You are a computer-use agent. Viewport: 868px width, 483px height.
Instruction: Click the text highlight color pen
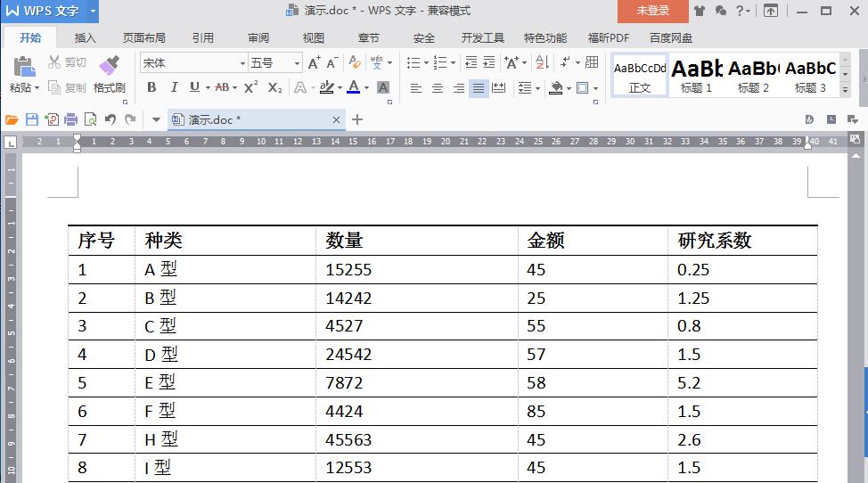326,87
